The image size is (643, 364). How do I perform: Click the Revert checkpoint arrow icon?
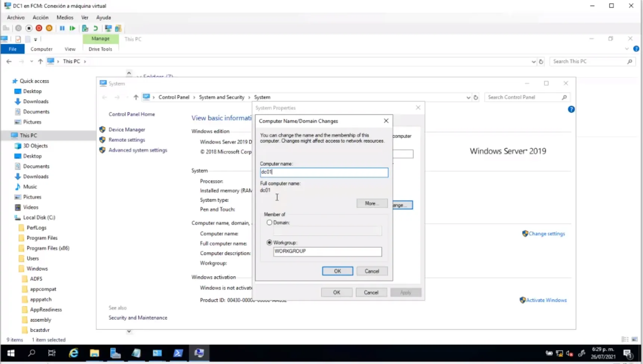[96, 28]
